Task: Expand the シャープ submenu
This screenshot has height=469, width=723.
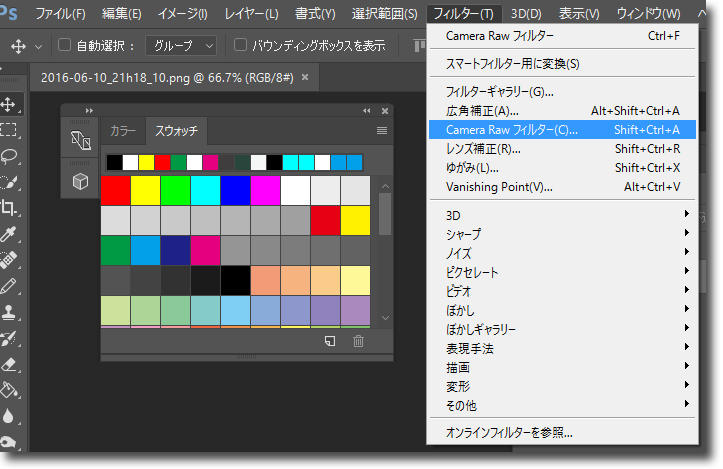Action: click(562, 234)
